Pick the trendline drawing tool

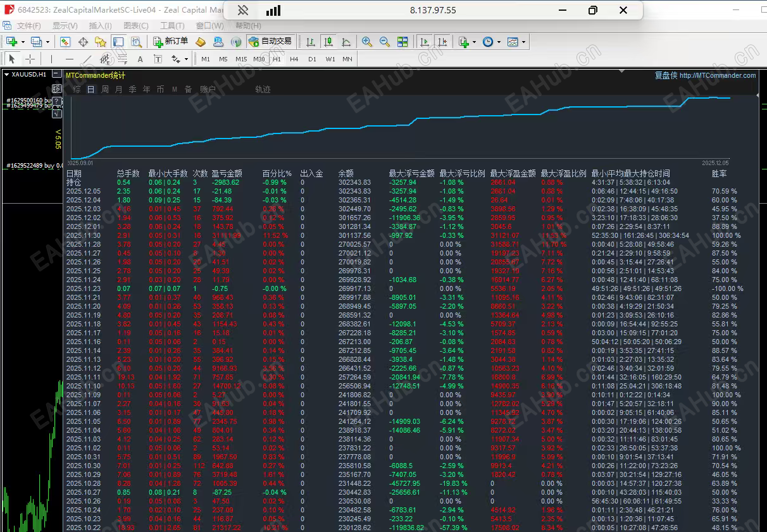tap(87, 59)
